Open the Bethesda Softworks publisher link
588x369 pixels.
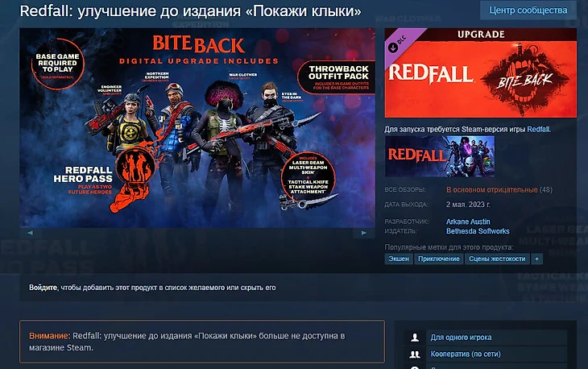[478, 231]
